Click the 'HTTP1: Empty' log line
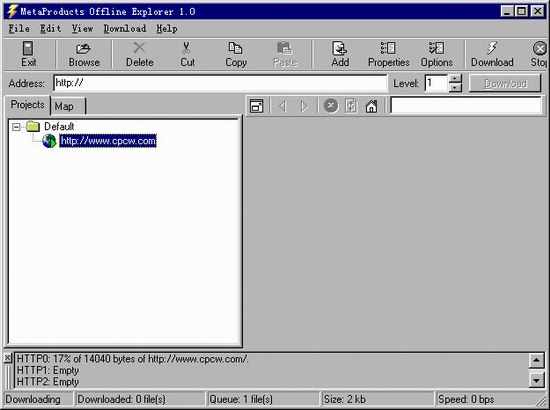This screenshot has height=410, width=550. point(48,370)
